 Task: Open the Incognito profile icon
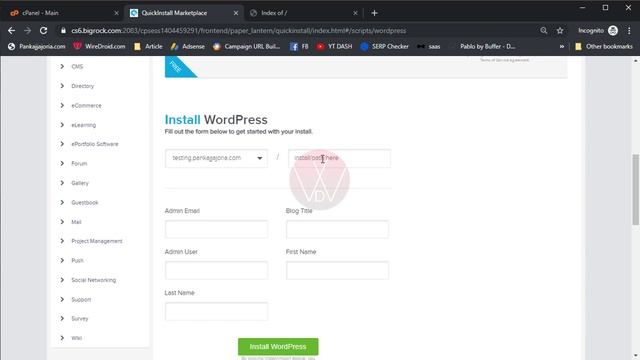pos(613,31)
